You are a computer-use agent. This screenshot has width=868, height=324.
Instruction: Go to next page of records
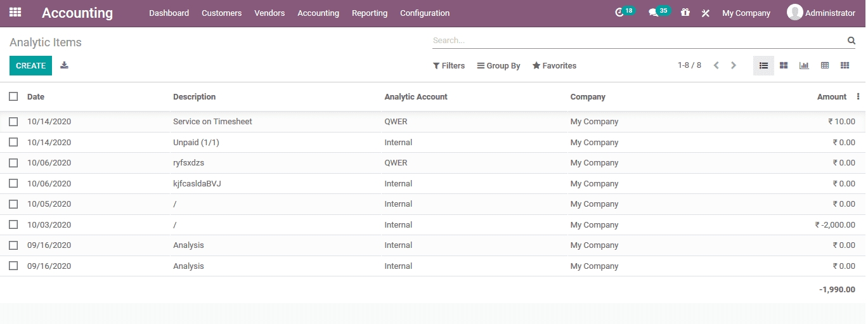coord(734,65)
